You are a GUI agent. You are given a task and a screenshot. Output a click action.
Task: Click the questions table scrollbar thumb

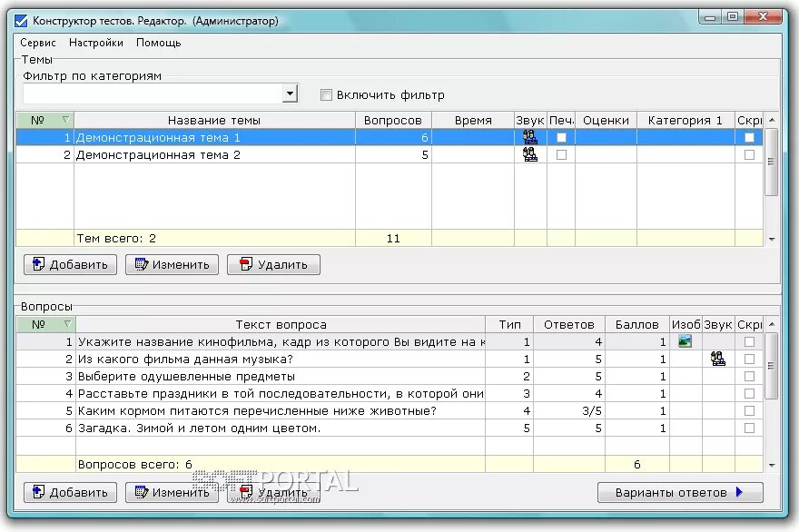tap(772, 365)
